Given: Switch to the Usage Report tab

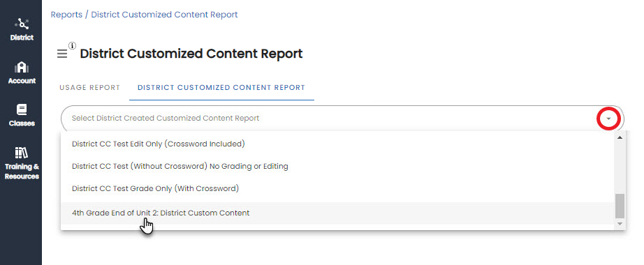Looking at the screenshot, I should click(89, 87).
